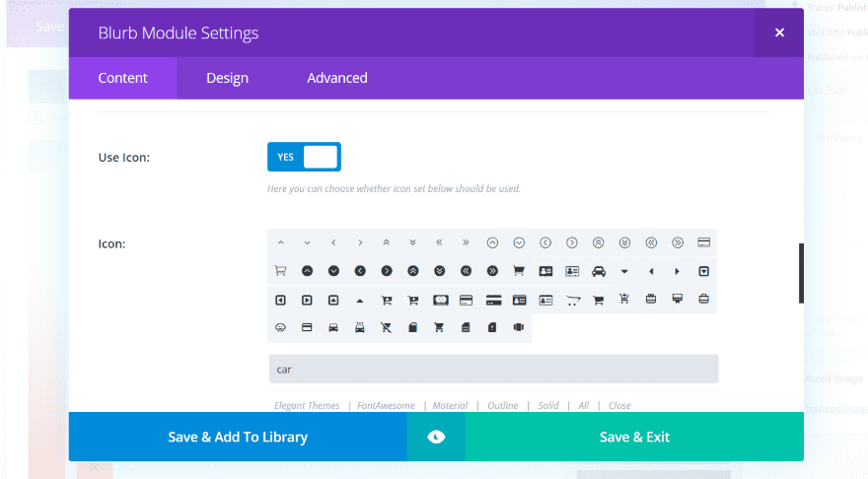Screen dimensions: 868x479
Task: Switch to the Design tab
Action: (227, 78)
